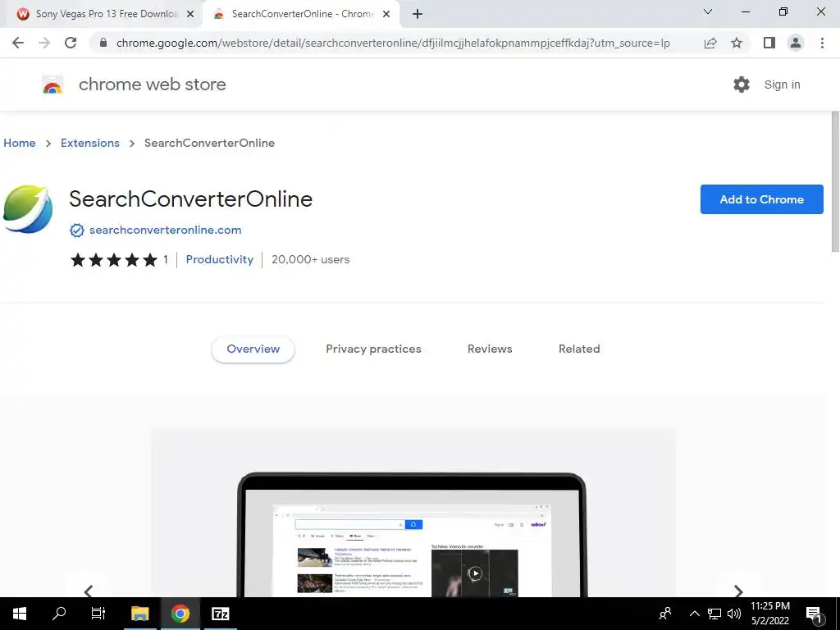The image size is (840, 630).
Task: Open the Privacy practices tab
Action: pyautogui.click(x=373, y=349)
